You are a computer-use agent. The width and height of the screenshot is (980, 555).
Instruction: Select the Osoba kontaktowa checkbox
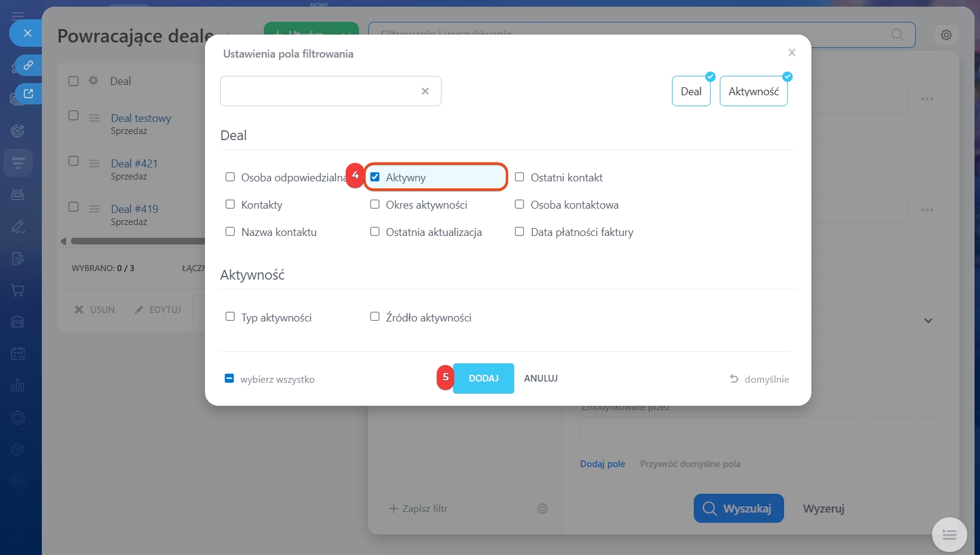pyautogui.click(x=520, y=204)
